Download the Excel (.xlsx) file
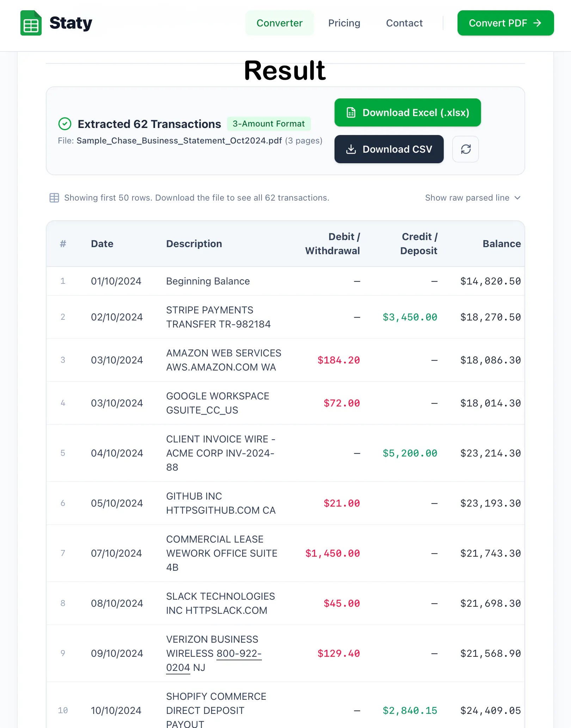 pos(407,112)
